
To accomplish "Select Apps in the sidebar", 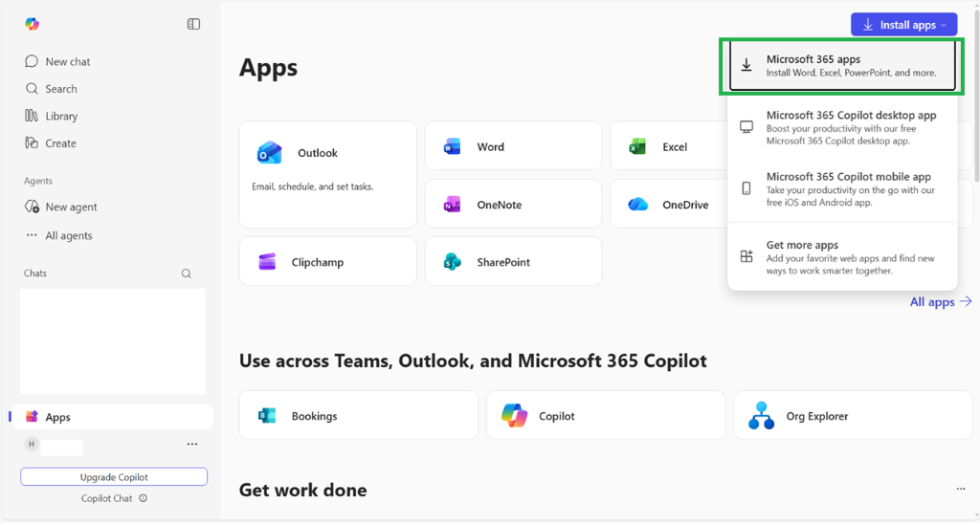I will pyautogui.click(x=113, y=416).
